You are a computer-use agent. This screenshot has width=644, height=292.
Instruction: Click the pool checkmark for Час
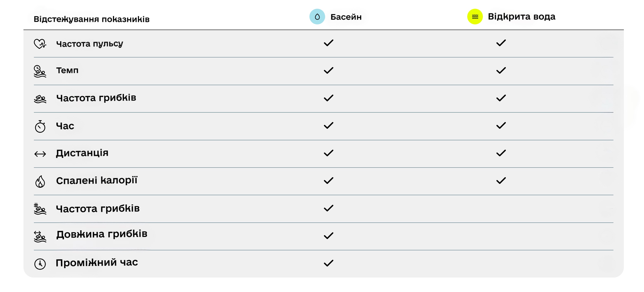pos(328,125)
